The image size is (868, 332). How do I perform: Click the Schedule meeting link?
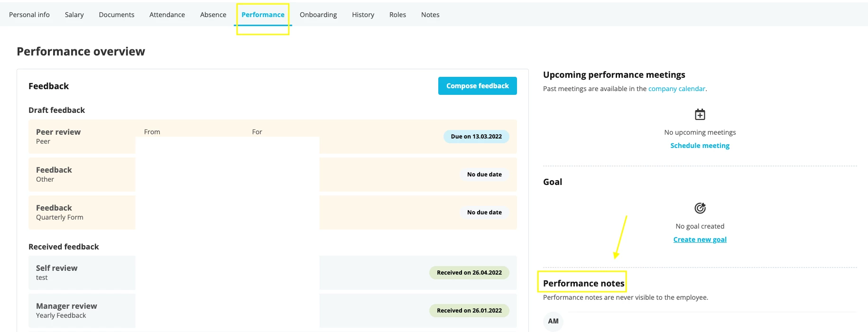click(x=700, y=146)
